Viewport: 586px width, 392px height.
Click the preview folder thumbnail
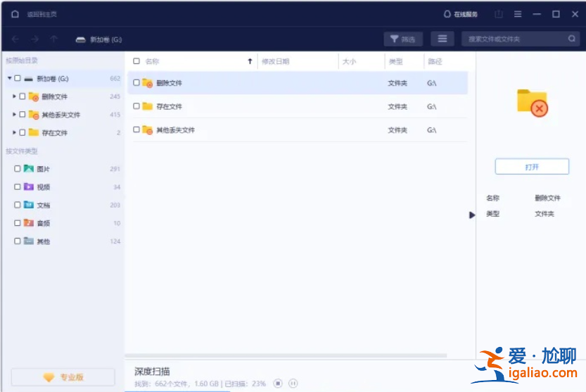click(532, 103)
